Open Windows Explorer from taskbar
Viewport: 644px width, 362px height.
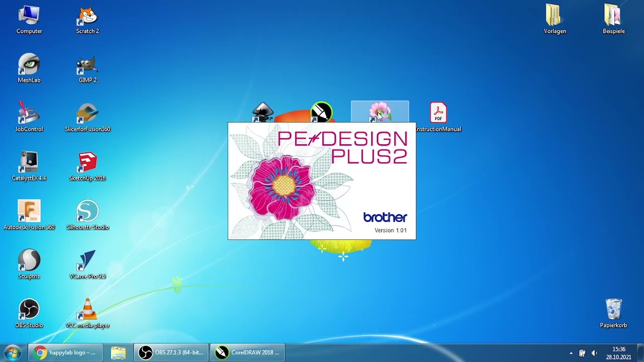coord(118,352)
